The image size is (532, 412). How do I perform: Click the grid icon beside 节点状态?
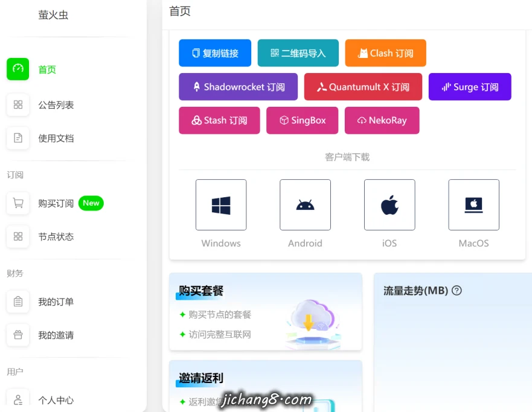pyautogui.click(x=18, y=236)
